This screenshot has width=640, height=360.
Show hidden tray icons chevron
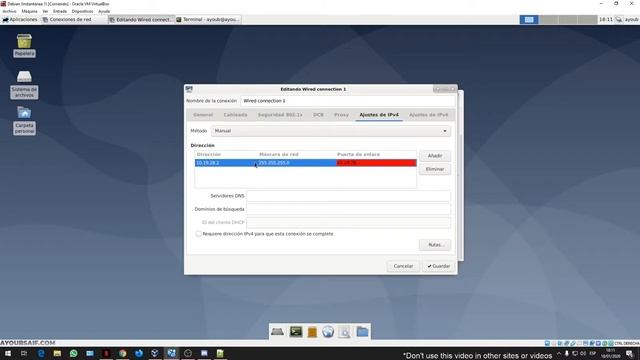pyautogui.click(x=559, y=354)
